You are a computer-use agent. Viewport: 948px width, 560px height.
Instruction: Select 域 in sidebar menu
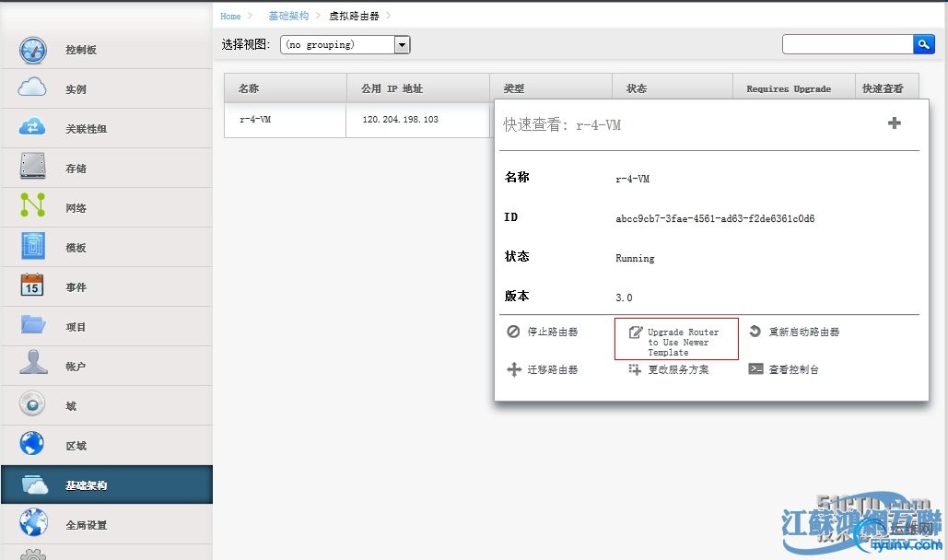coord(107,406)
